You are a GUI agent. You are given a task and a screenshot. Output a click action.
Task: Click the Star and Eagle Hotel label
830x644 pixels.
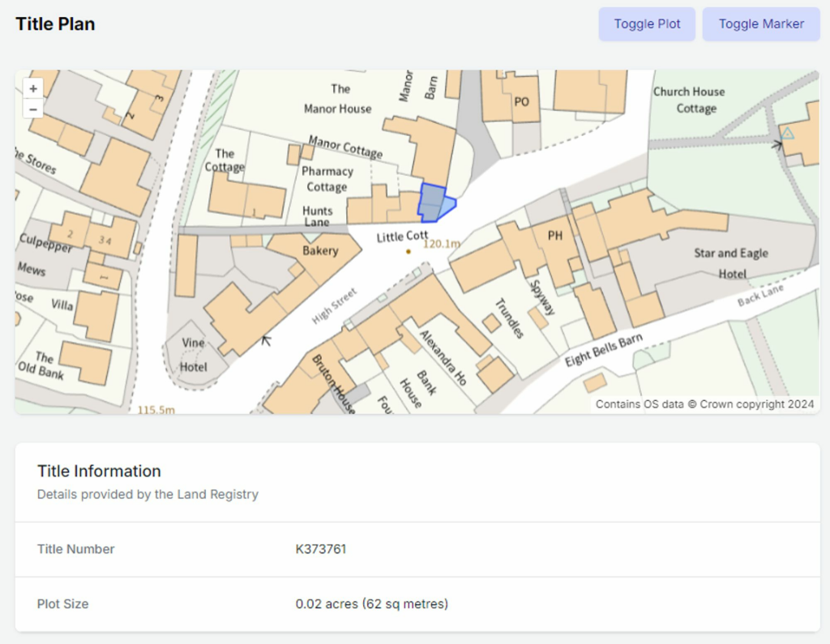tap(731, 263)
